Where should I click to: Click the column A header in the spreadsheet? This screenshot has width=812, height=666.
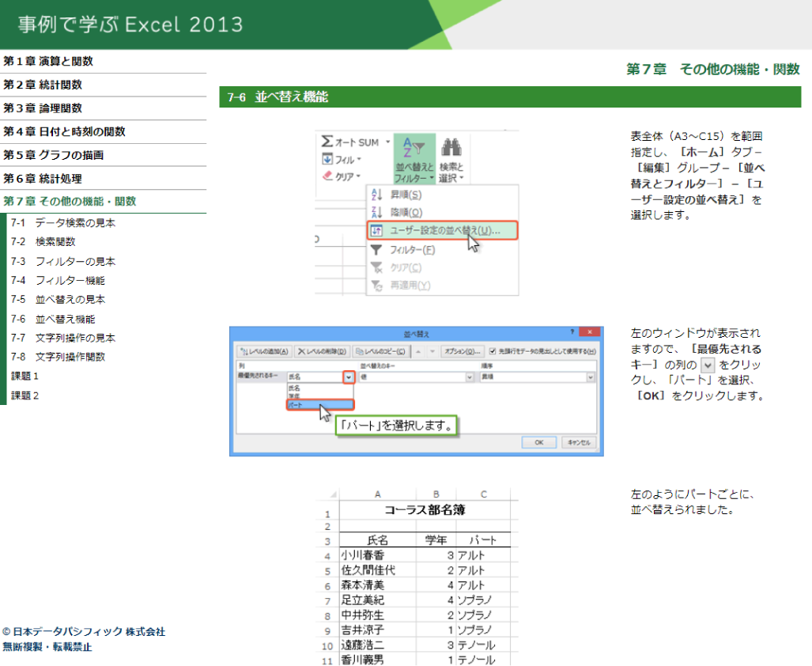point(377,494)
